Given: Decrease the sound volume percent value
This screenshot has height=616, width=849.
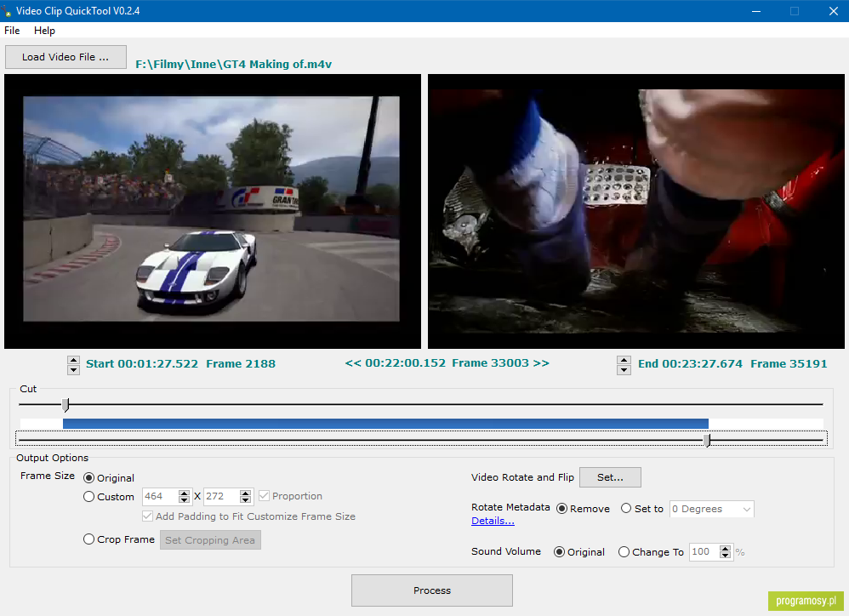Looking at the screenshot, I should pyautogui.click(x=725, y=556).
